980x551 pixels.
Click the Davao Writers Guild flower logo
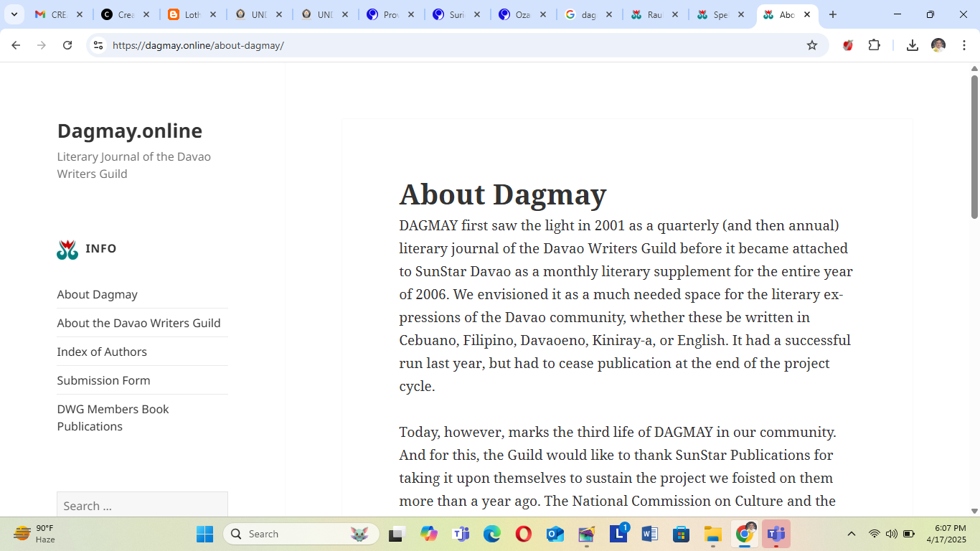point(66,249)
